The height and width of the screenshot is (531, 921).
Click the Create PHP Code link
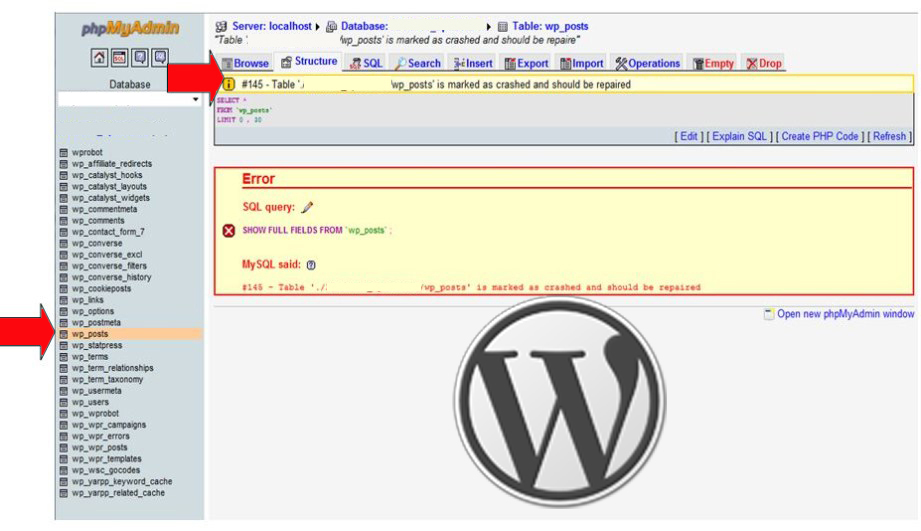820,137
